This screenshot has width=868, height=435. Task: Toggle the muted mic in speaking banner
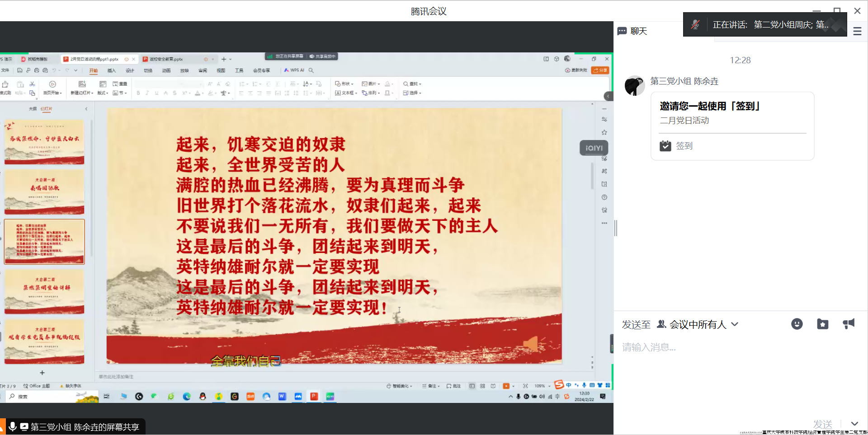click(695, 25)
